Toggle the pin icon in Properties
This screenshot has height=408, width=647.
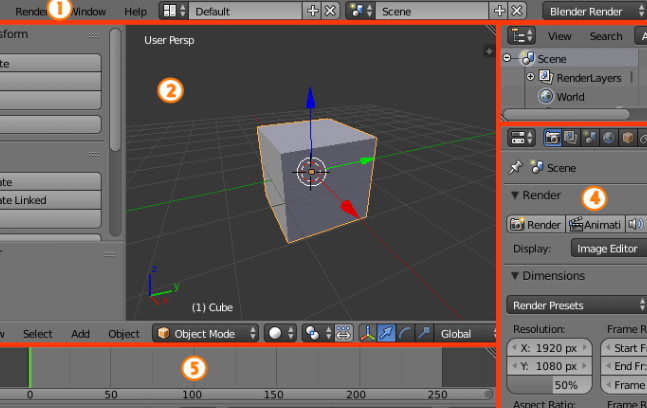coord(515,167)
